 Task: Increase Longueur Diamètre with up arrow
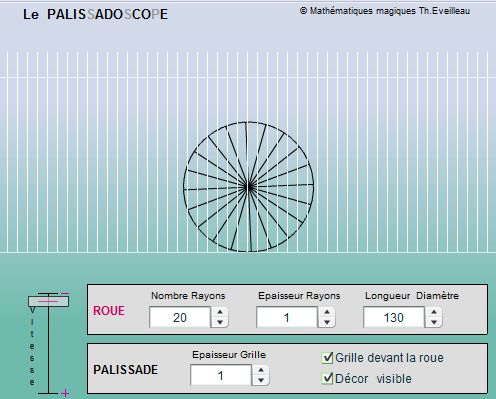(x=434, y=312)
